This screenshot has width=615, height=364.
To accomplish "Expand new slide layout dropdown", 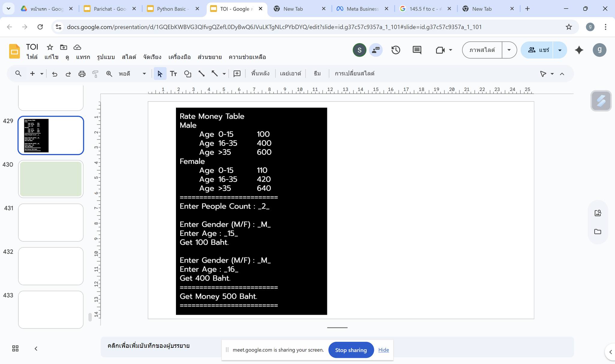I will 42,74.
